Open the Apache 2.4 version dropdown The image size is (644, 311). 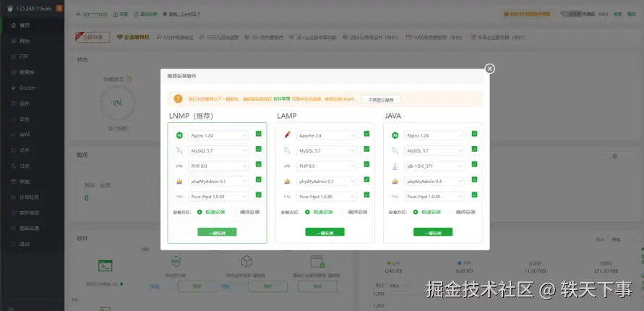coord(327,135)
